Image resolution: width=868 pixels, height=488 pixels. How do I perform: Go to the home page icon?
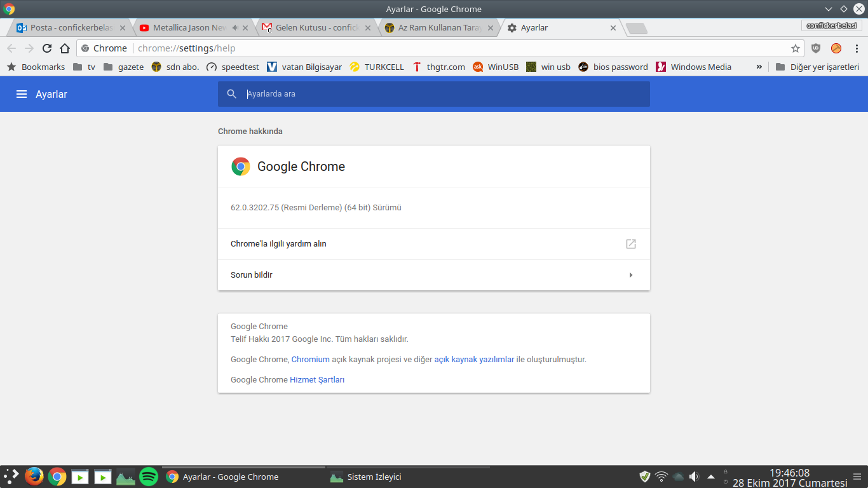tap(65, 48)
